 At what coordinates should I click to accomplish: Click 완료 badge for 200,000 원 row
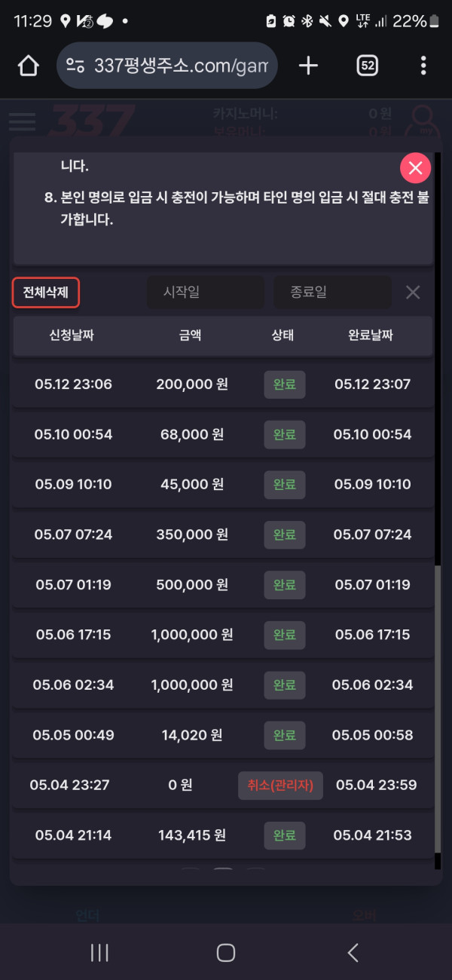pos(284,384)
